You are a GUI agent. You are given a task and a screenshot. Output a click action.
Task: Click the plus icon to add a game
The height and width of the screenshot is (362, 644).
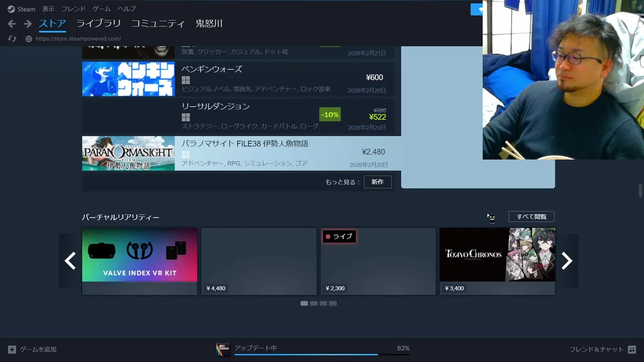12,349
